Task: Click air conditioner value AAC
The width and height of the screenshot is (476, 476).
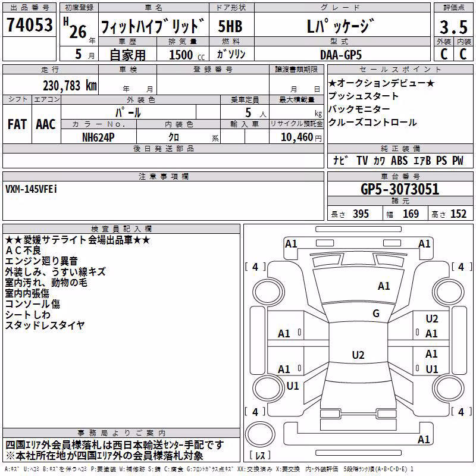Action: 46,124
